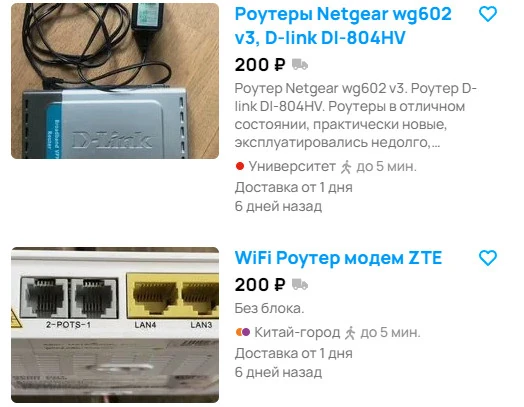Click orange-purple metro dots for Китай-город

243,332
